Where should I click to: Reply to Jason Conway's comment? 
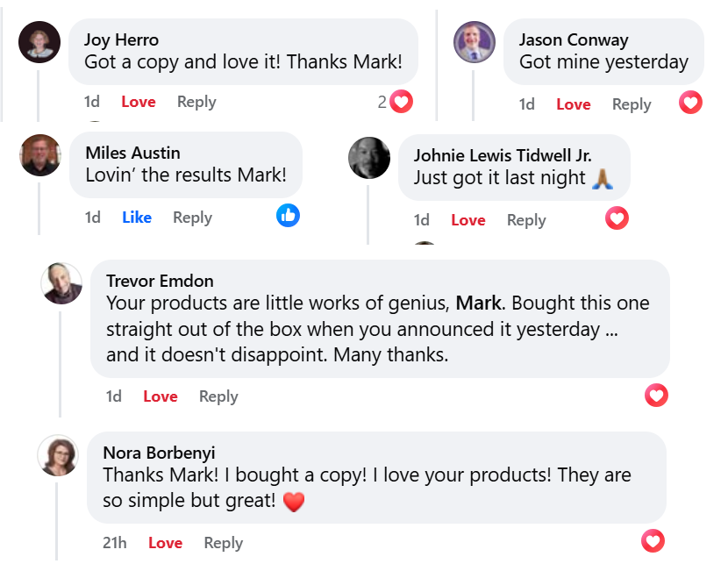coord(632,104)
